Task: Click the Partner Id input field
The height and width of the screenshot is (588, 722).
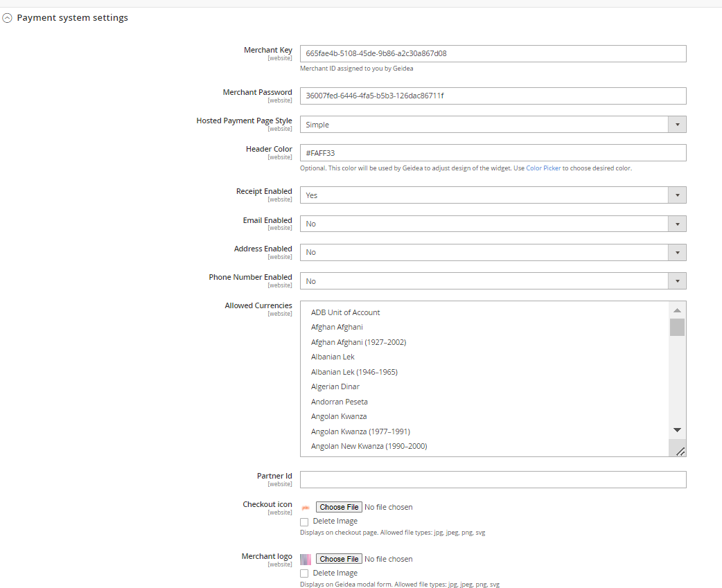Action: pos(493,479)
